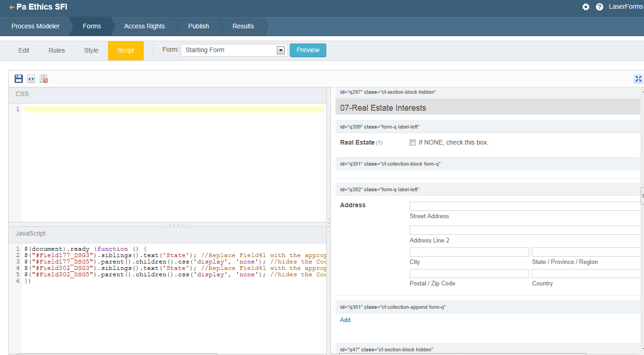The width and height of the screenshot is (644, 355).
Task: Switch to the Rules tab
Action: [x=57, y=50]
